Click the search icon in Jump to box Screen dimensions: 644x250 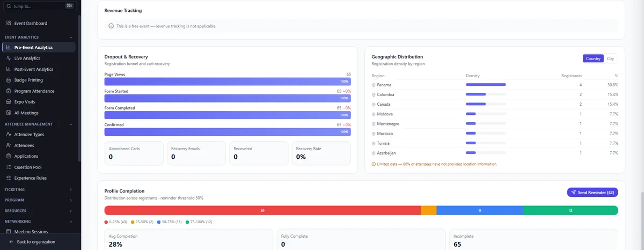point(9,6)
